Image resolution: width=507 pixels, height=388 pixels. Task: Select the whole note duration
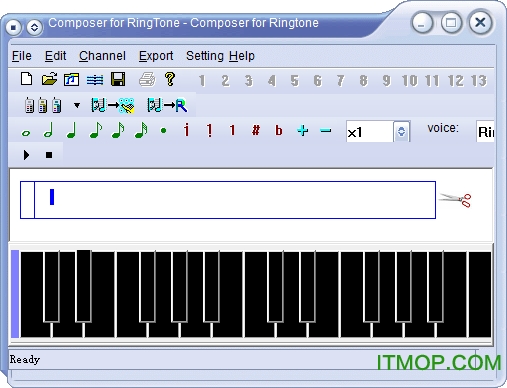click(x=26, y=133)
